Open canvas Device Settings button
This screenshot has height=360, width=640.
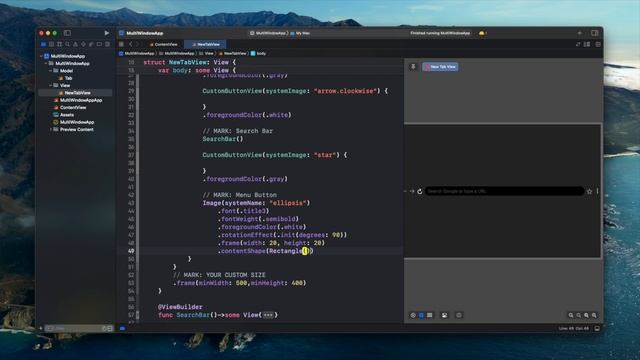[x=444, y=315]
